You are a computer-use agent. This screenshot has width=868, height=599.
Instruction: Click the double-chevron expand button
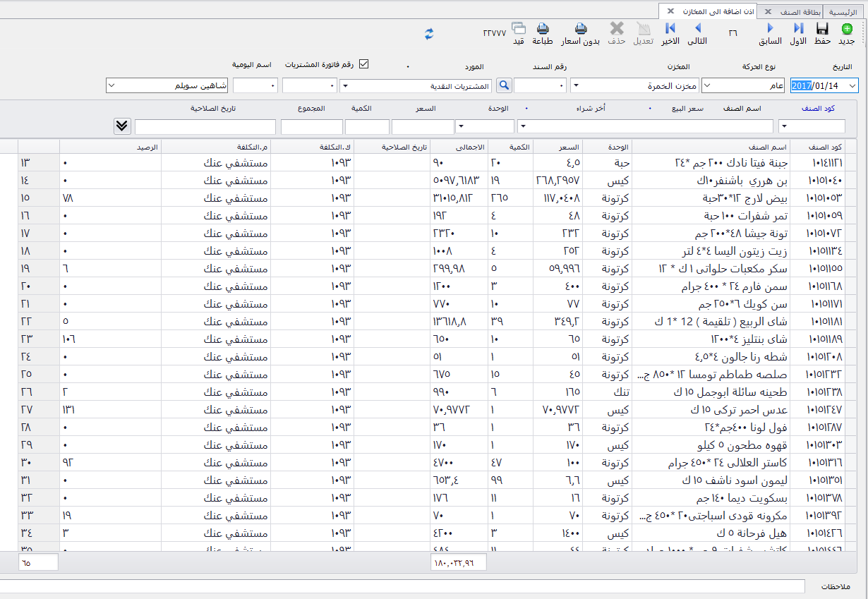point(122,126)
